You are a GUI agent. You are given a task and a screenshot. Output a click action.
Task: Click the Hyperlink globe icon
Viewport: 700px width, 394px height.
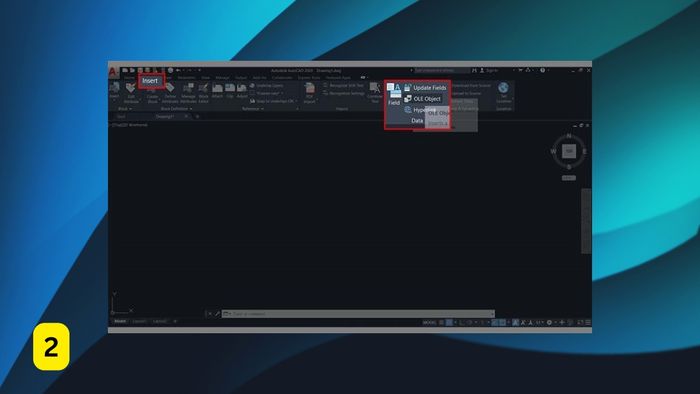(x=408, y=109)
